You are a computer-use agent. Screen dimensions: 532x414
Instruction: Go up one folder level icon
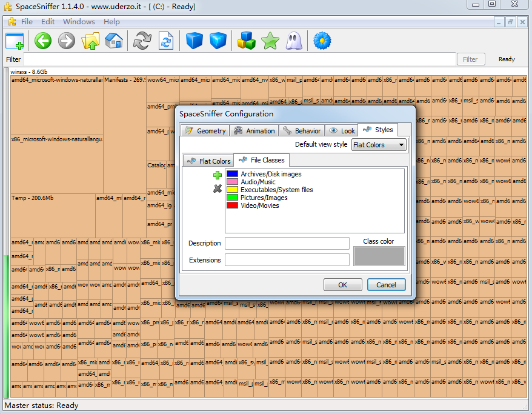point(90,41)
